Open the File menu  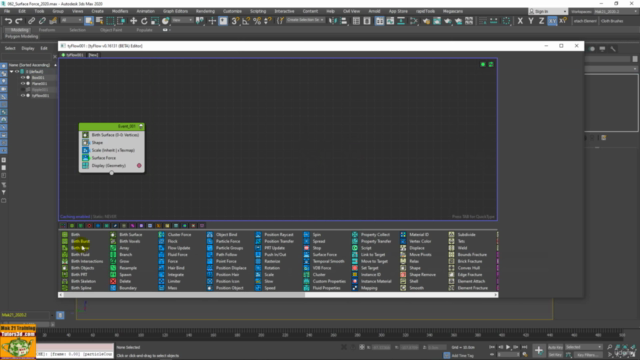coord(7,11)
